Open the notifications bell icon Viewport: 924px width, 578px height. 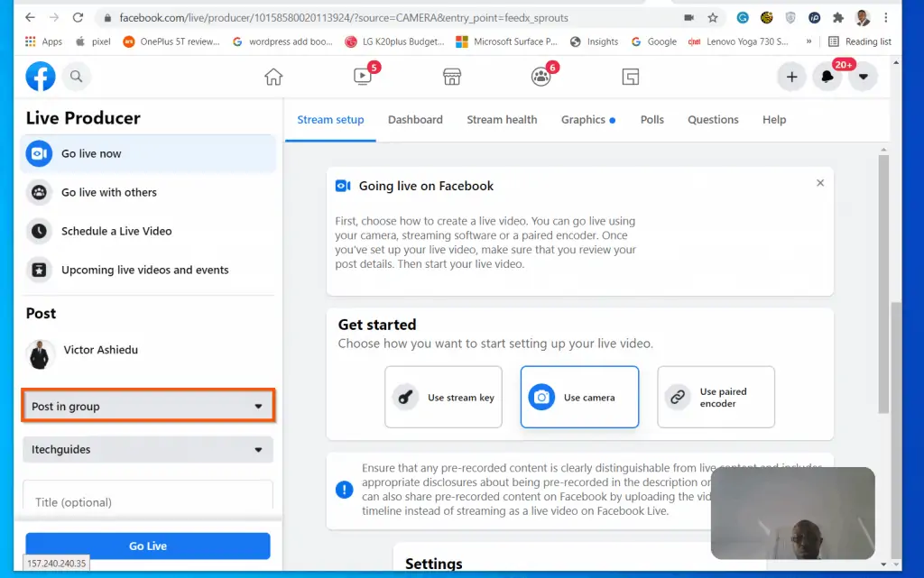[x=827, y=77]
